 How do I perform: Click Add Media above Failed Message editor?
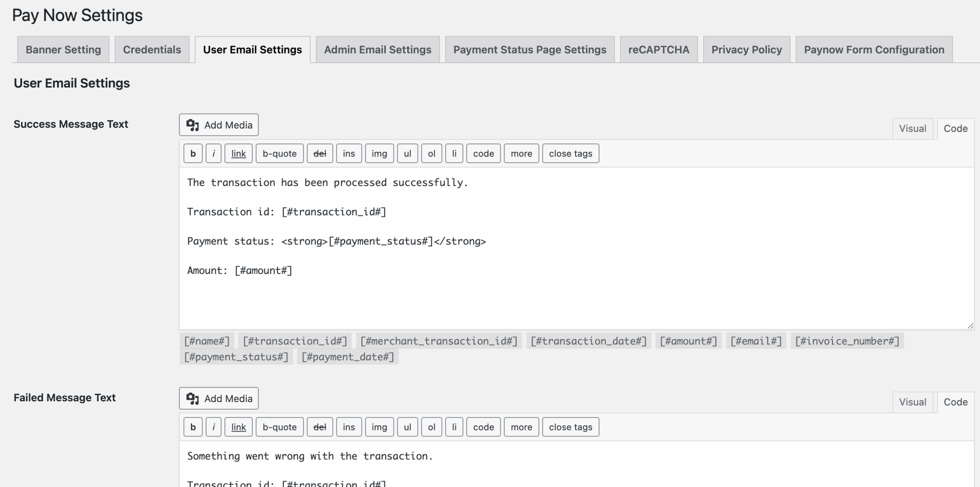click(219, 398)
